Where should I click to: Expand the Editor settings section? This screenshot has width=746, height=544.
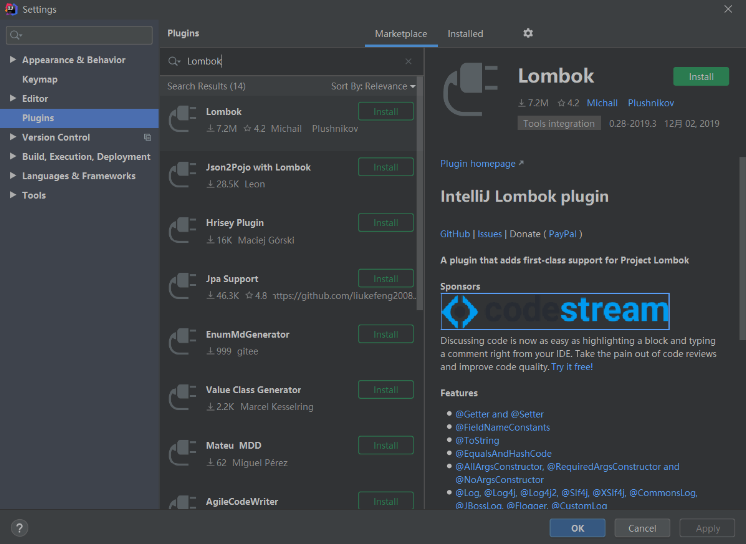point(13,99)
